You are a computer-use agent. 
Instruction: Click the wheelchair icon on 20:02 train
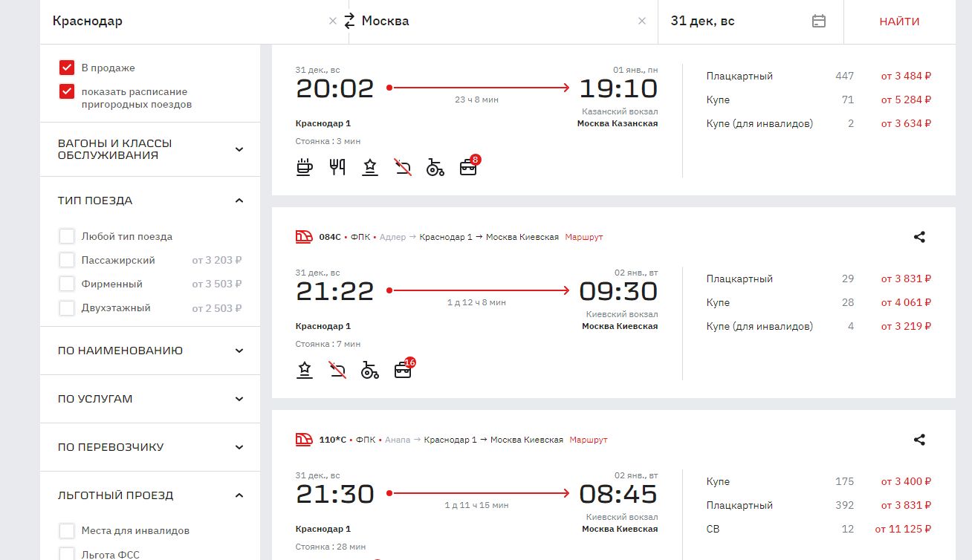[435, 167]
